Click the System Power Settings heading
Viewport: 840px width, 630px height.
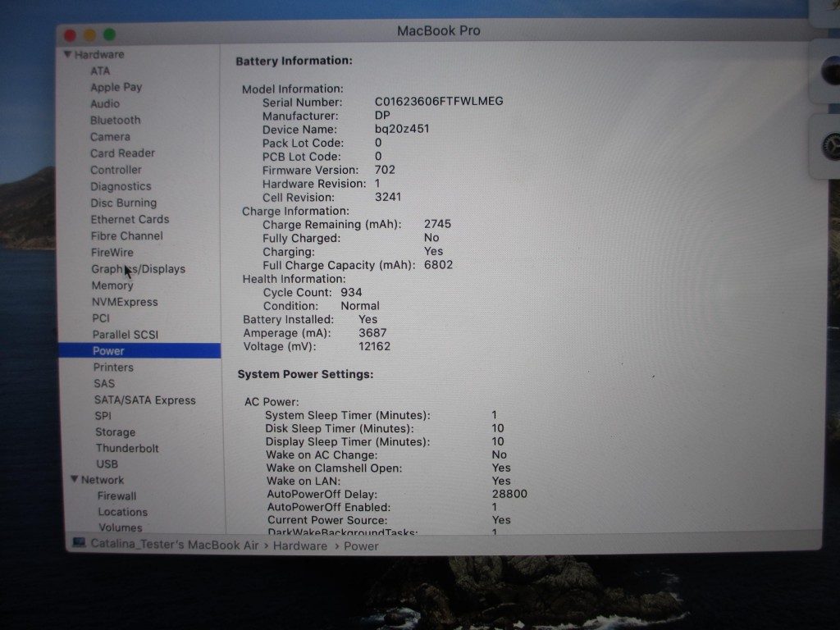[305, 374]
